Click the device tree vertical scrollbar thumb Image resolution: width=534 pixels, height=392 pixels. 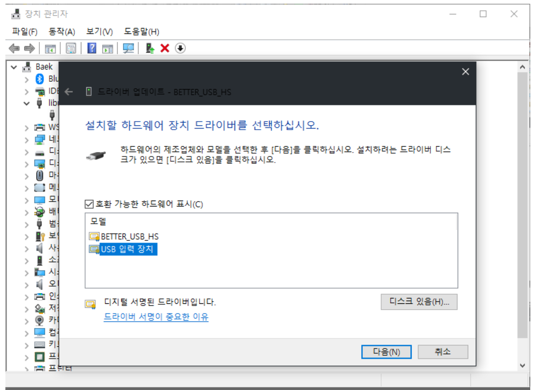pos(522,205)
